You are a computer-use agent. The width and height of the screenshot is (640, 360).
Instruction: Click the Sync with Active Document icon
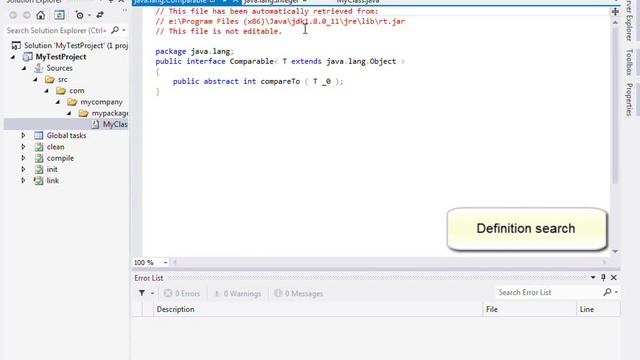pyautogui.click(x=100, y=15)
